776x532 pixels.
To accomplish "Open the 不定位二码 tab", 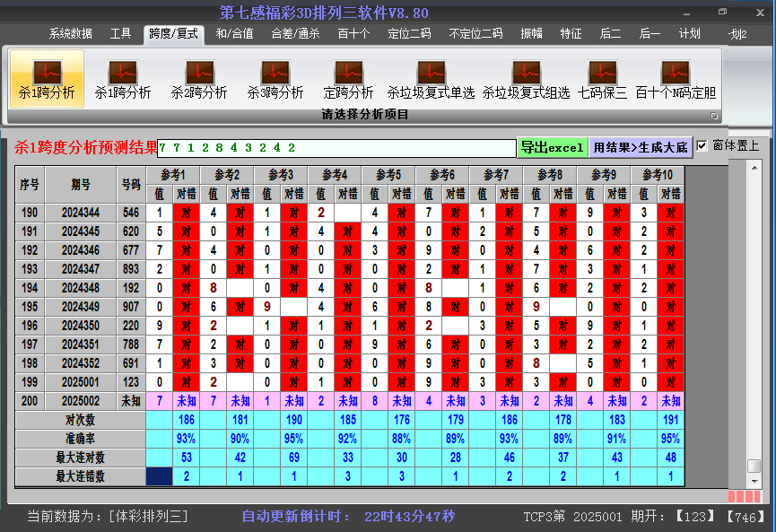I will (x=475, y=34).
